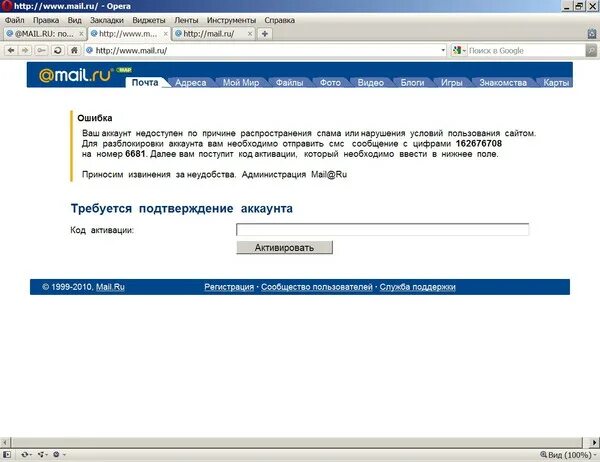The image size is (600, 462).
Task: Click the Активировать button
Action: 284,247
